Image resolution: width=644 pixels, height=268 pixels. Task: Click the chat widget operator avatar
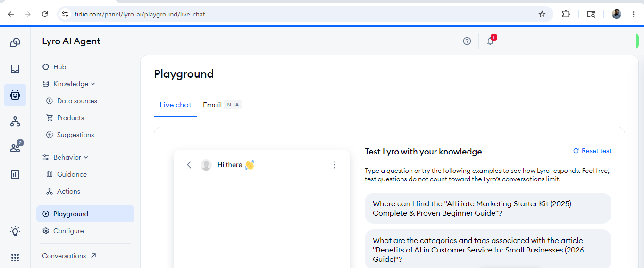[x=206, y=165]
